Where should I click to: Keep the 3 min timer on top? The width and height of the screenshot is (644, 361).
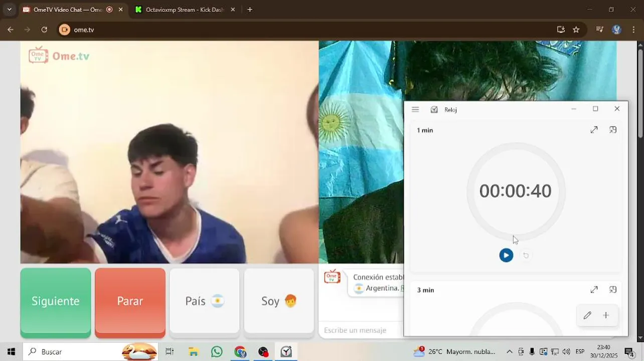point(613,290)
